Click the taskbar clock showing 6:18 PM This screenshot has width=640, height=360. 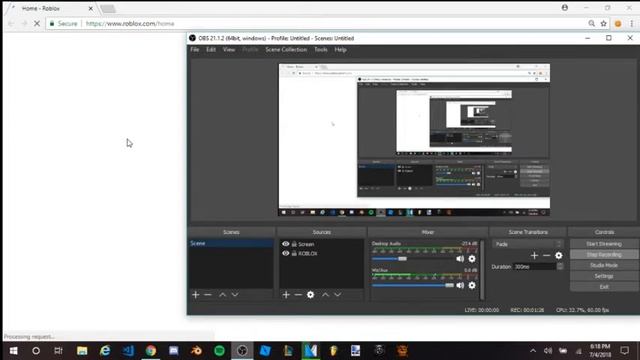click(600, 351)
